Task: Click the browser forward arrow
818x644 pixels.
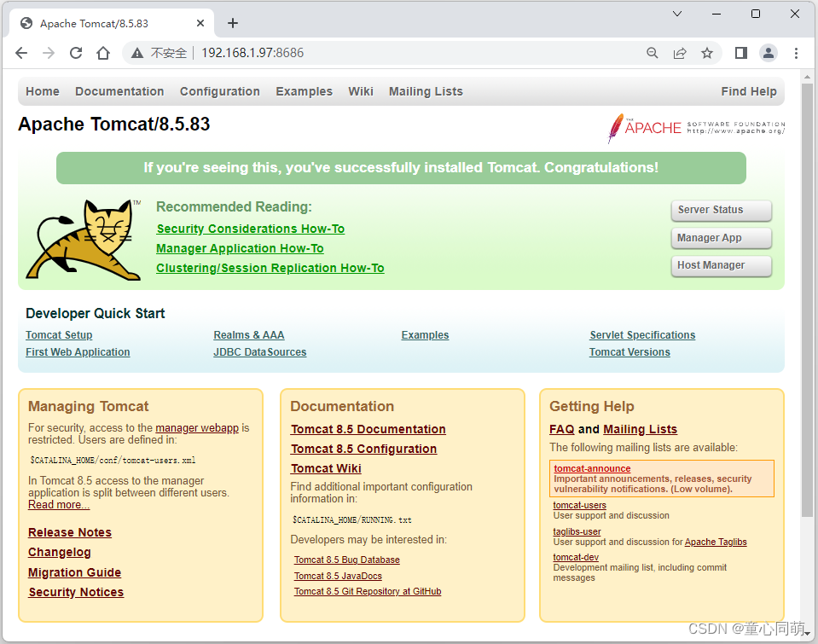Action: (x=49, y=53)
